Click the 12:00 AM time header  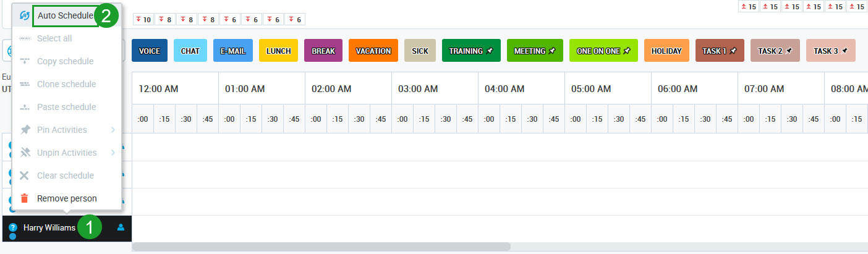point(158,89)
